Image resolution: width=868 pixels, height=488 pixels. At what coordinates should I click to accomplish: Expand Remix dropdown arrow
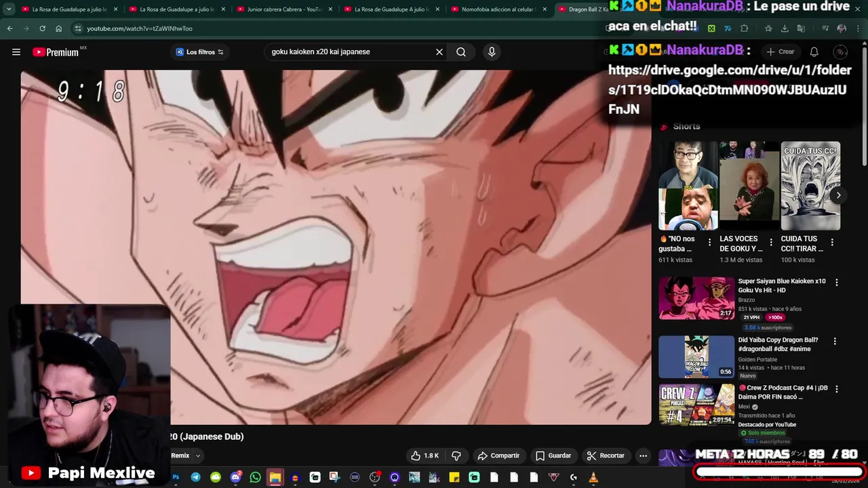coord(198,455)
